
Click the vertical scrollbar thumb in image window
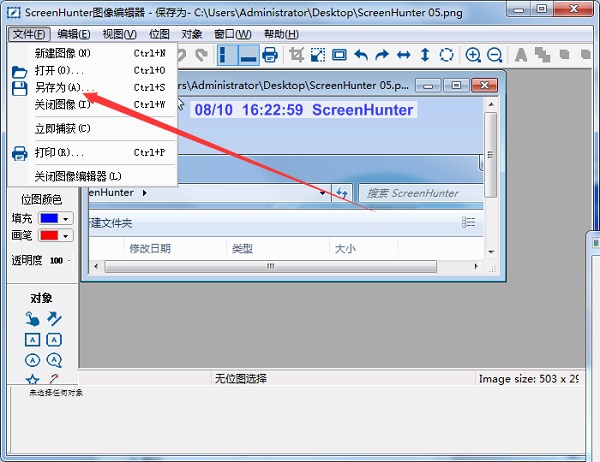tap(491, 155)
